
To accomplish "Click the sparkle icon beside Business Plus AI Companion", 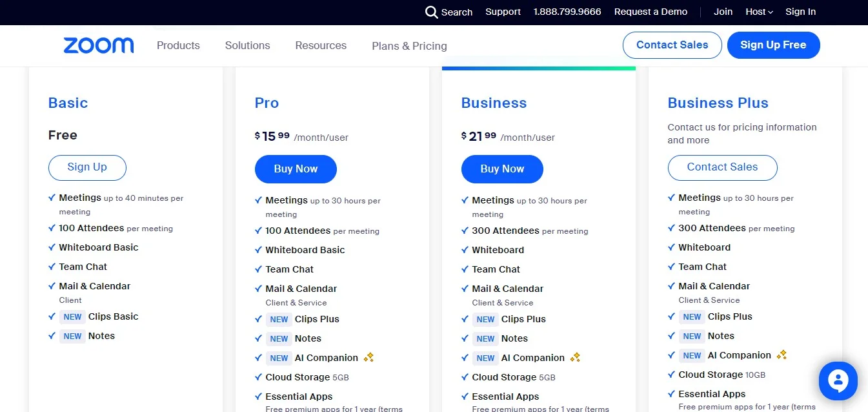I will coord(782,355).
